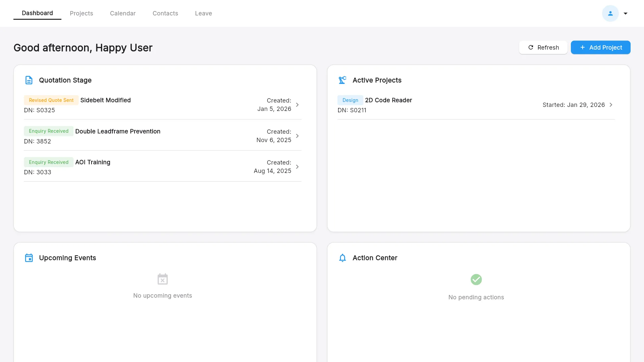Click the crossed-out calendar icon under Upcoming Events

coord(162,279)
